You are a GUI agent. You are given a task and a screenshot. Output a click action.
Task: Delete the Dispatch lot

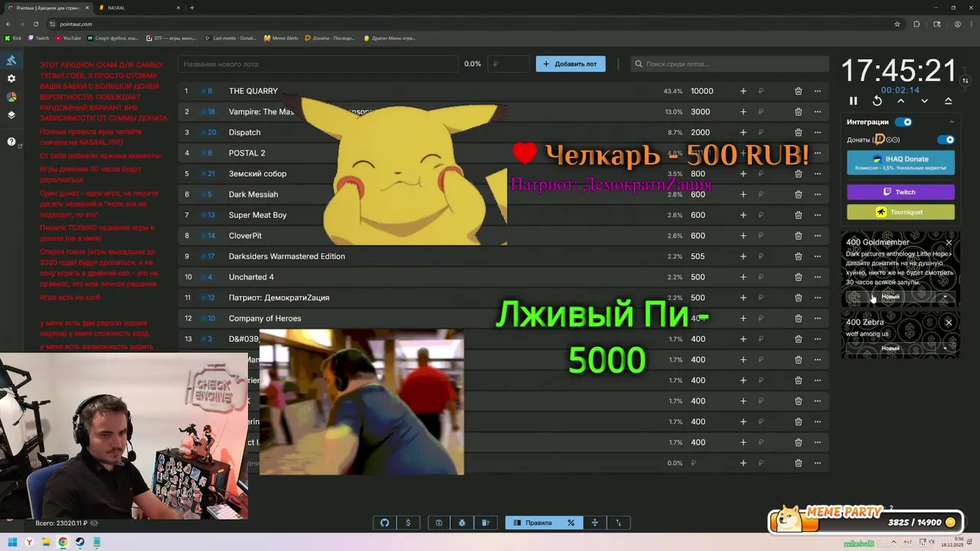pos(798,132)
